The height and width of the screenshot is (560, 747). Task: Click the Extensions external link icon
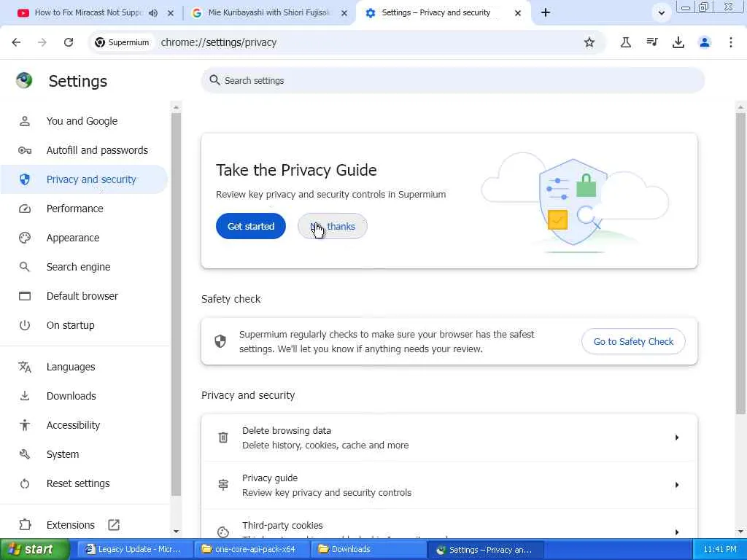(113, 525)
